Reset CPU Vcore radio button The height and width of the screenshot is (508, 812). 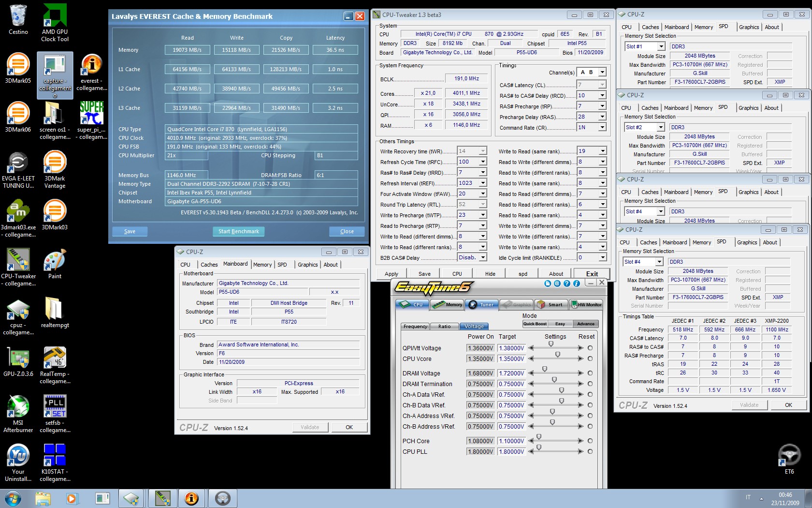pos(590,359)
